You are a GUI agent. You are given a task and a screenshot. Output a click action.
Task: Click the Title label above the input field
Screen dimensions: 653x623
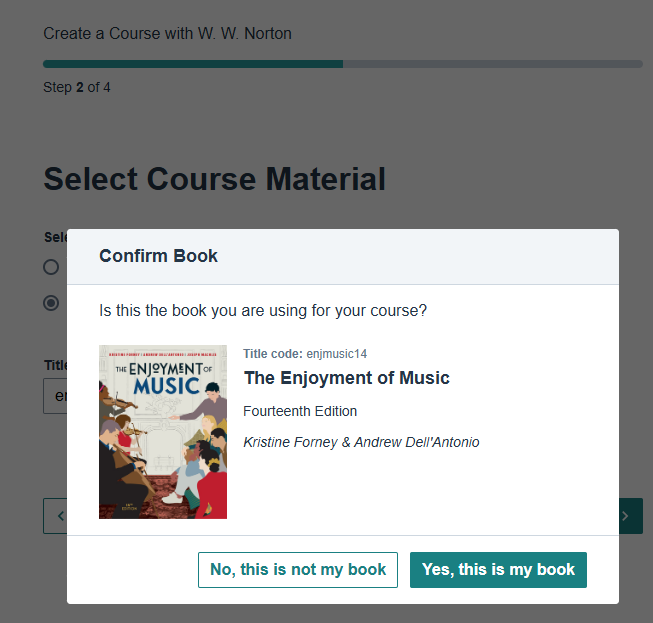[x=55, y=366]
